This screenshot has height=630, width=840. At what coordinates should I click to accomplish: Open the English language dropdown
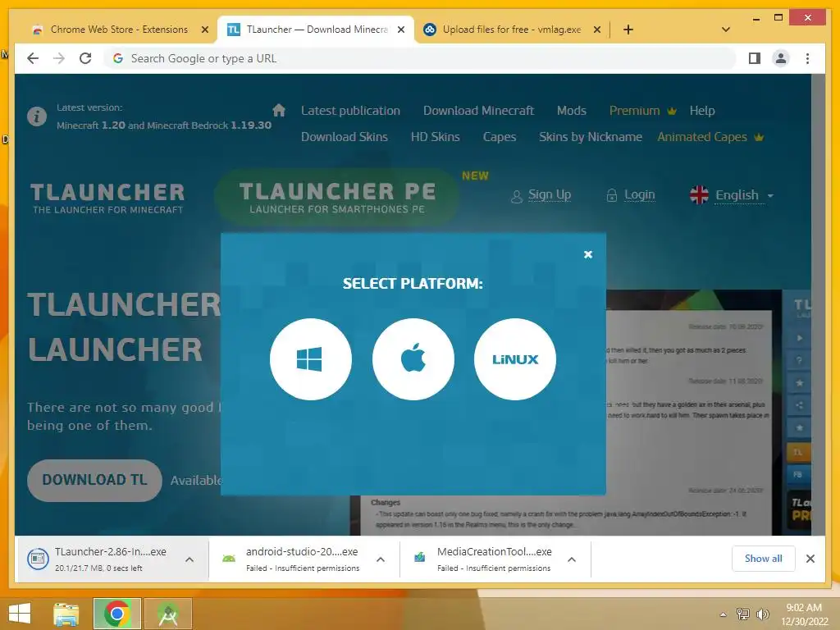tap(732, 195)
